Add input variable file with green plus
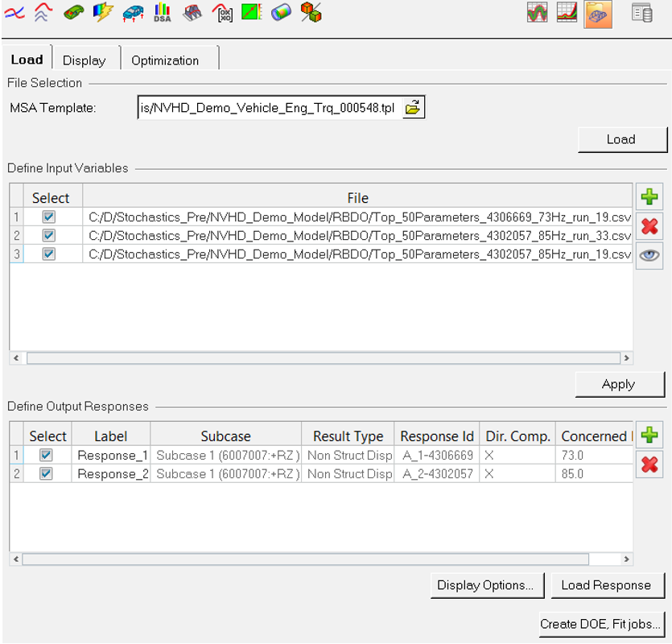 tap(649, 196)
